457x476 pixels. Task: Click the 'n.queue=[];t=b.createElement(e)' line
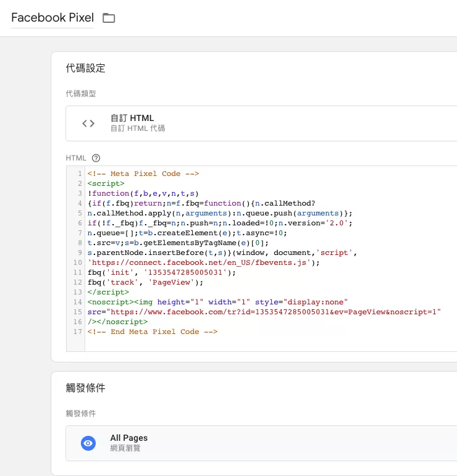pos(187,233)
